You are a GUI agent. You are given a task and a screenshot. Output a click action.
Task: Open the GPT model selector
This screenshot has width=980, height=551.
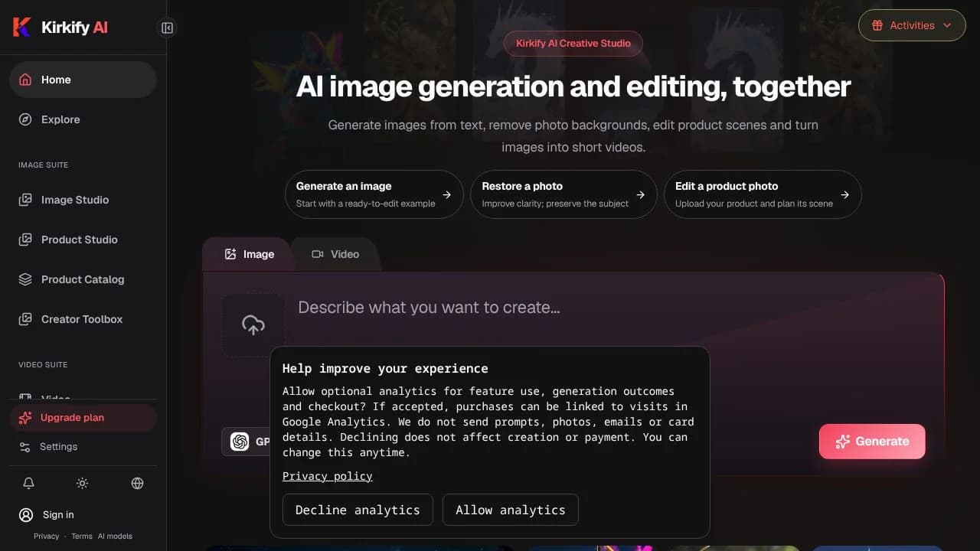tap(246, 442)
